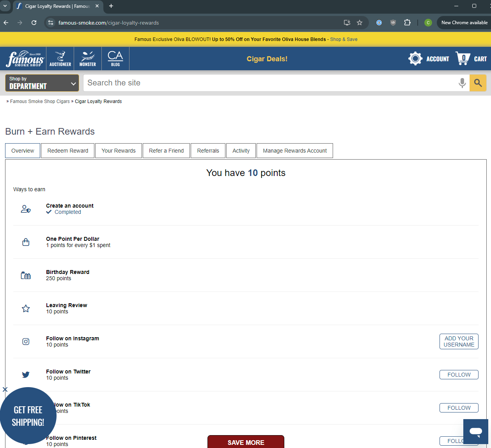The width and height of the screenshot is (491, 448).
Task: Open the password manager extension icon
Action: (379, 23)
